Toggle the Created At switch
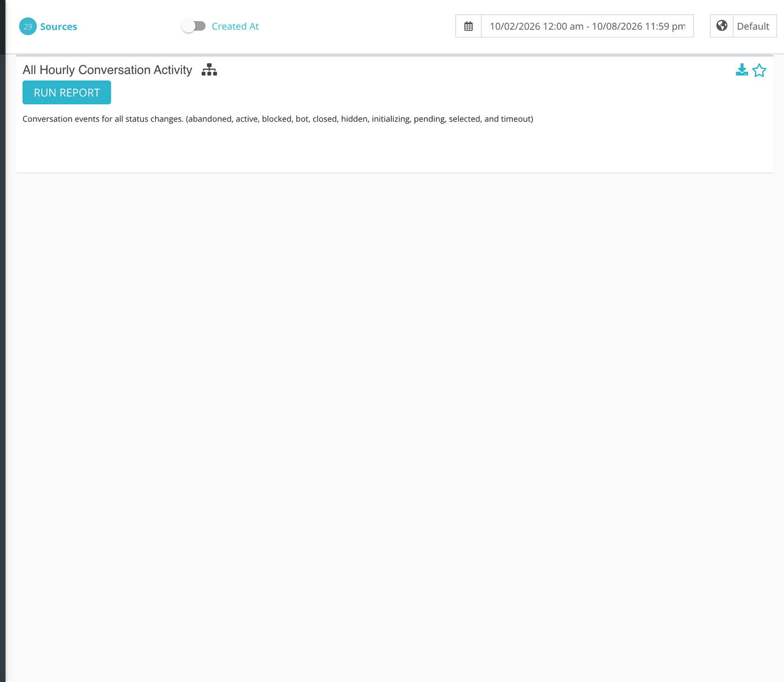This screenshot has height=682, width=784. 194,26
